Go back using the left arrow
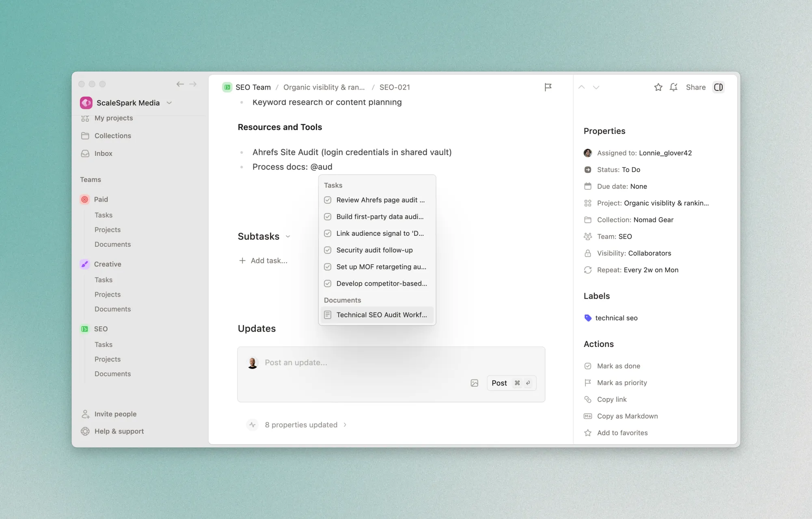 (180, 84)
